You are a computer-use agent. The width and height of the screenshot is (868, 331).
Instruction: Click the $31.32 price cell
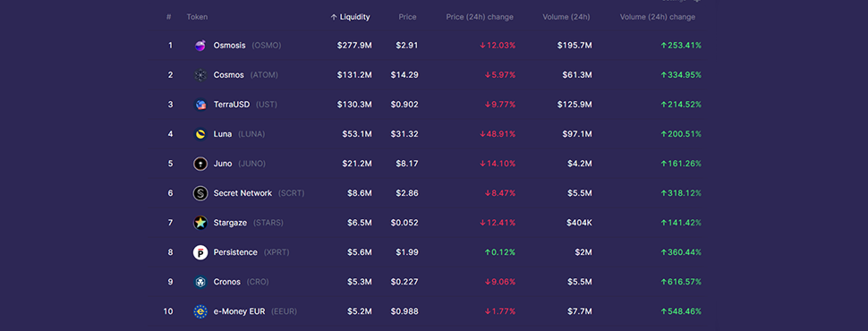coord(404,134)
